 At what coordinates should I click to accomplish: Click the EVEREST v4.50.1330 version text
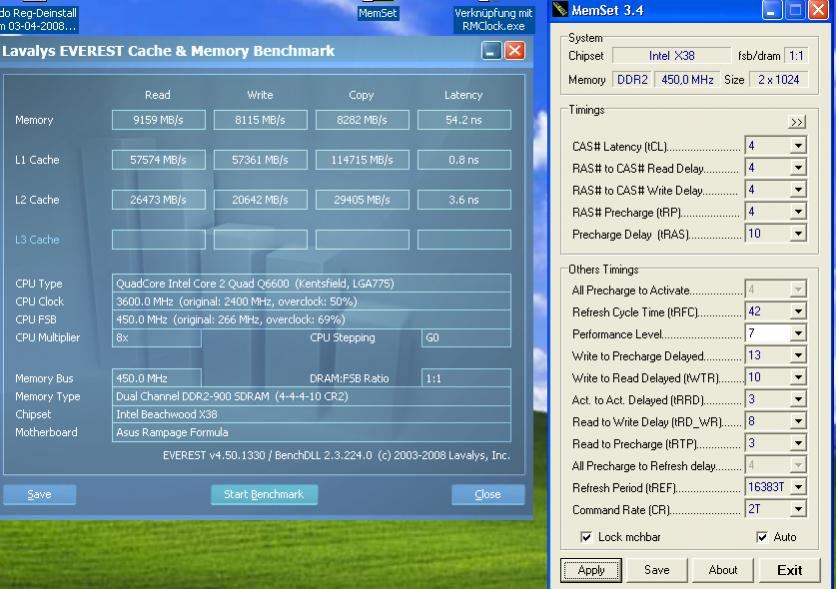(x=336, y=455)
